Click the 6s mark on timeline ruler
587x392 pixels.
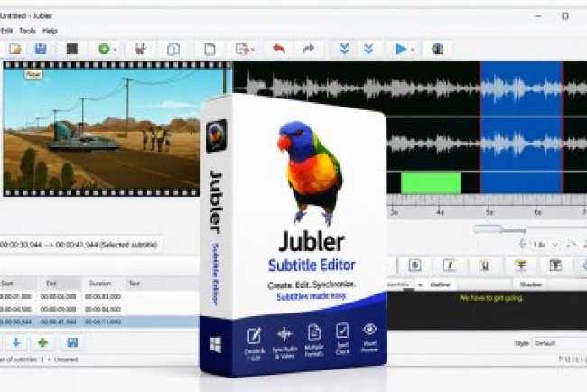537,212
